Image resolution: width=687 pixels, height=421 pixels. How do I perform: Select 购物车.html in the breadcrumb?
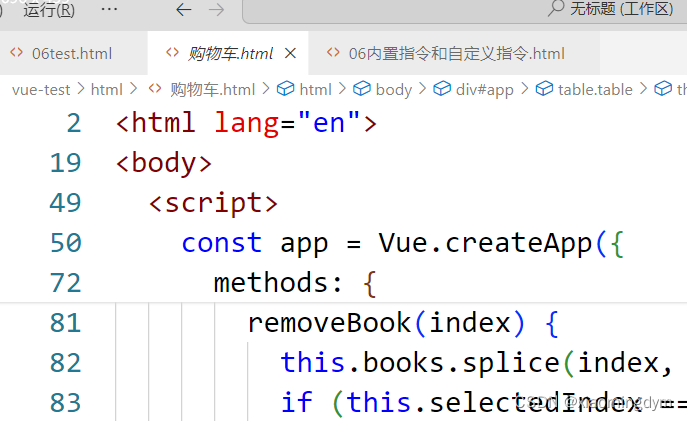tap(212, 90)
